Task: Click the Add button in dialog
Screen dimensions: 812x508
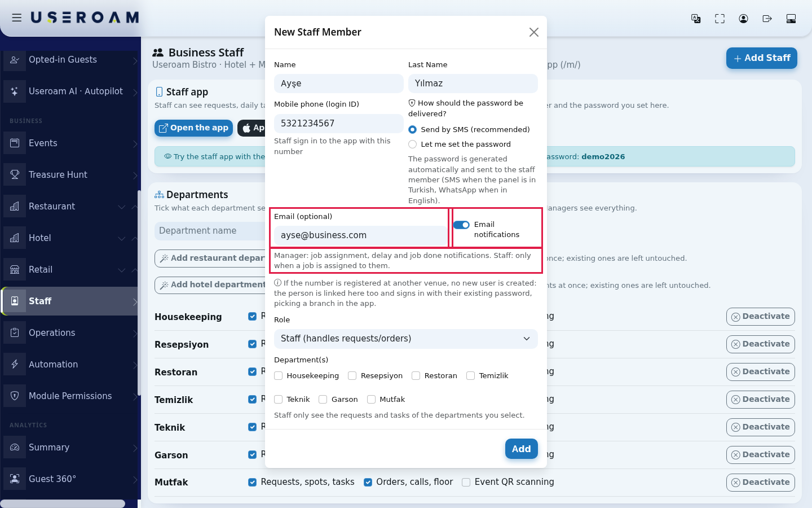Action: (522, 449)
